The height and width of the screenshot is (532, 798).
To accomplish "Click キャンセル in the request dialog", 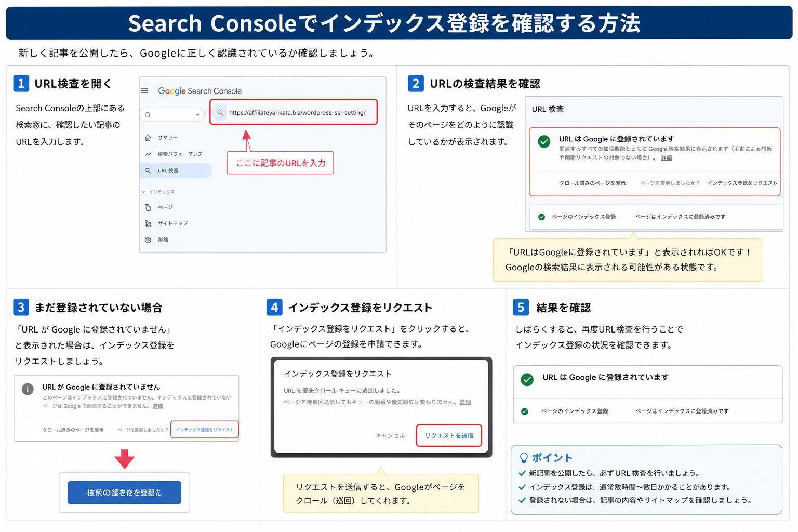I will [390, 436].
